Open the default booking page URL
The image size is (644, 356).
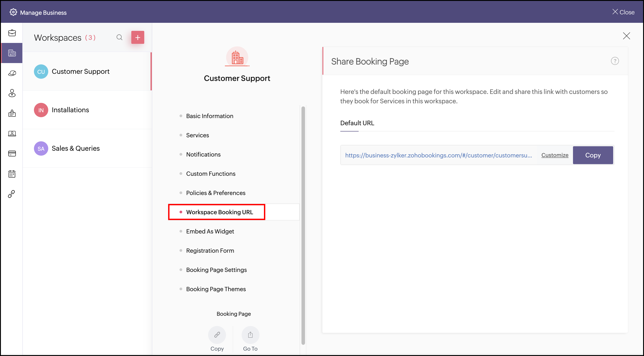[438, 155]
